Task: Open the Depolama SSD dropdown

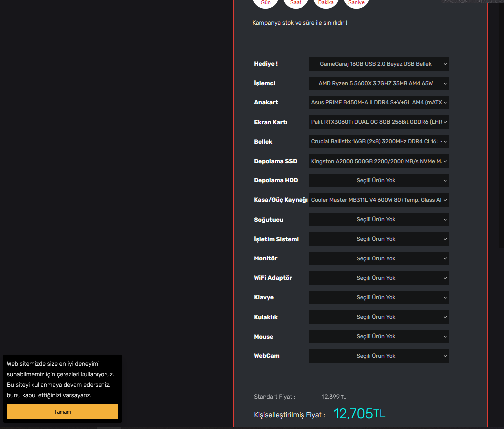Action: tap(379, 161)
